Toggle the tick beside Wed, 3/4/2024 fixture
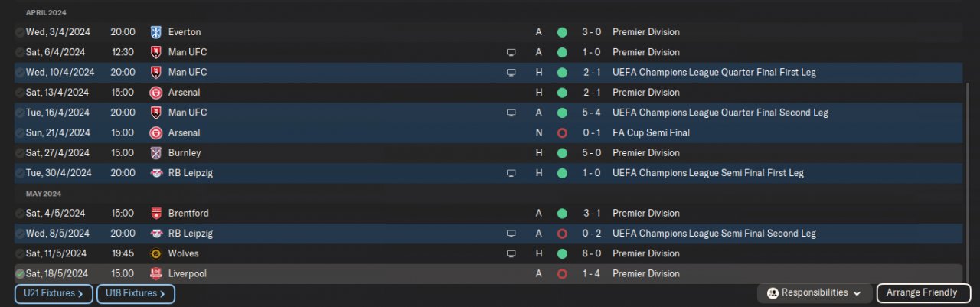Image resolution: width=980 pixels, height=307 pixels. click(19, 32)
